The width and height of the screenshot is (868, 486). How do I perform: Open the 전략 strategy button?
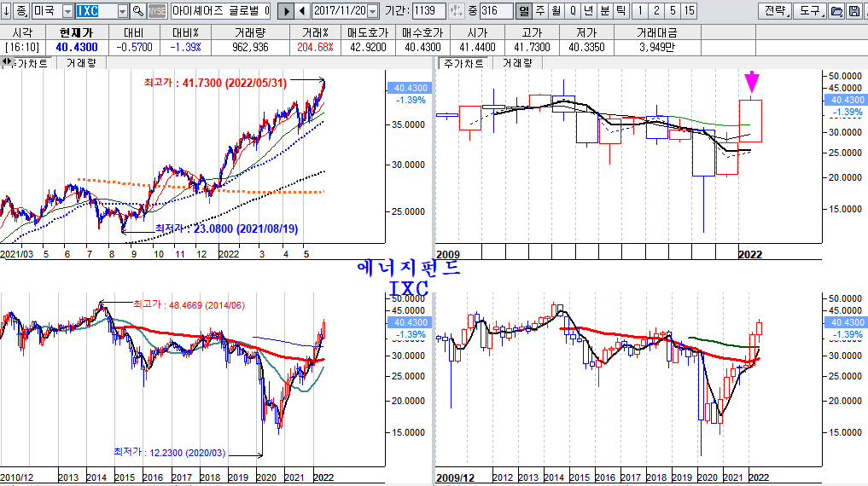coord(774,11)
